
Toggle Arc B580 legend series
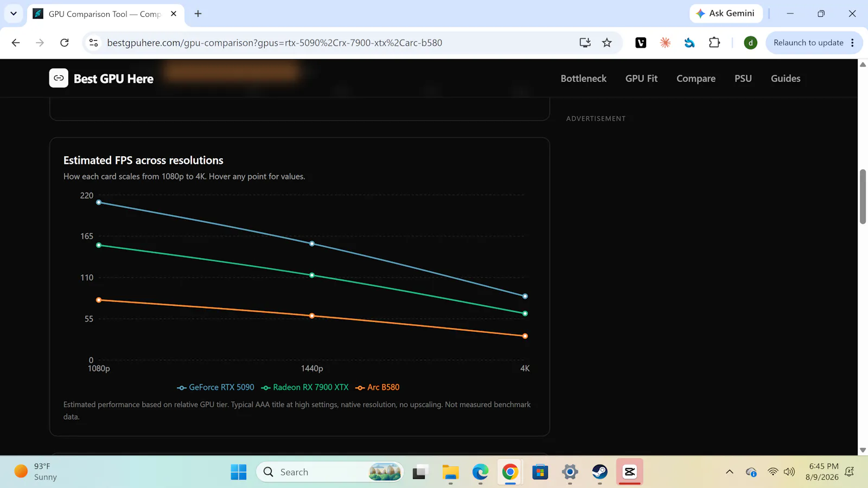tap(378, 387)
